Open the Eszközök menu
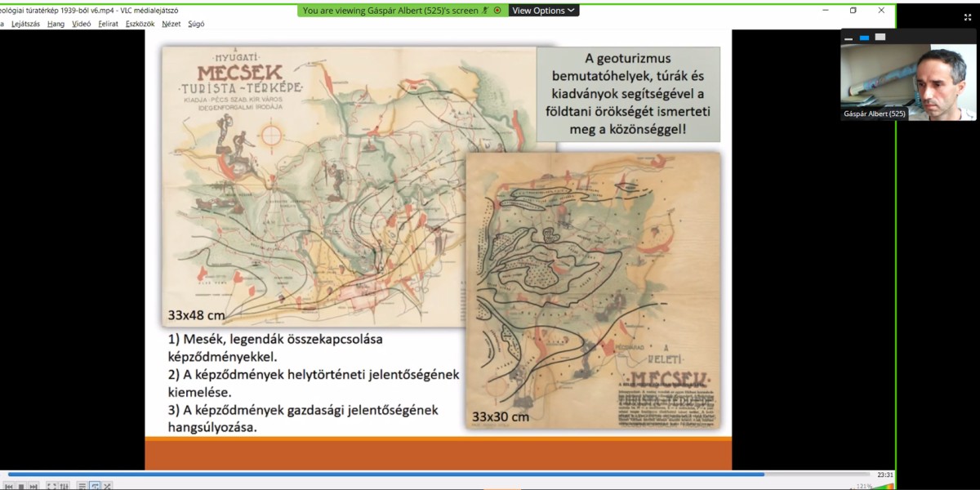The width and height of the screenshot is (980, 490). pos(140,24)
